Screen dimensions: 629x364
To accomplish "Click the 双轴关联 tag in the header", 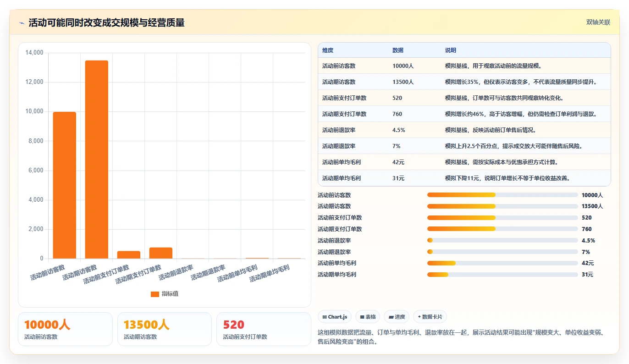I will pyautogui.click(x=598, y=22).
